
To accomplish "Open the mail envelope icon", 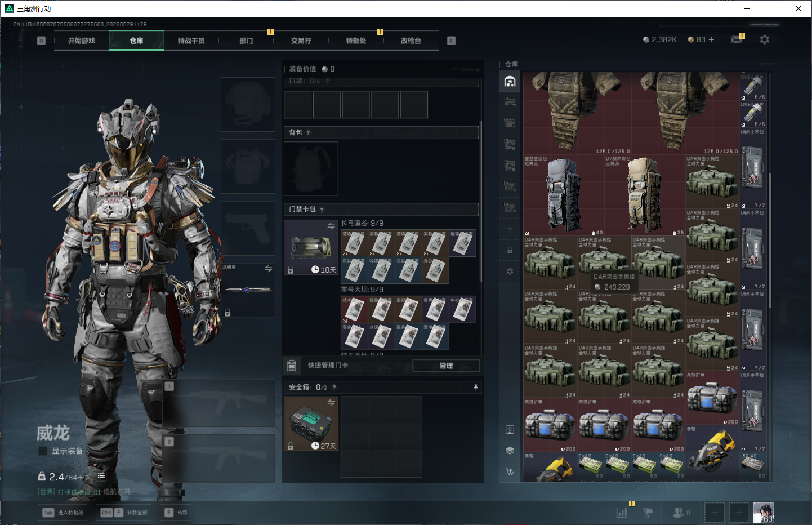I will point(737,39).
